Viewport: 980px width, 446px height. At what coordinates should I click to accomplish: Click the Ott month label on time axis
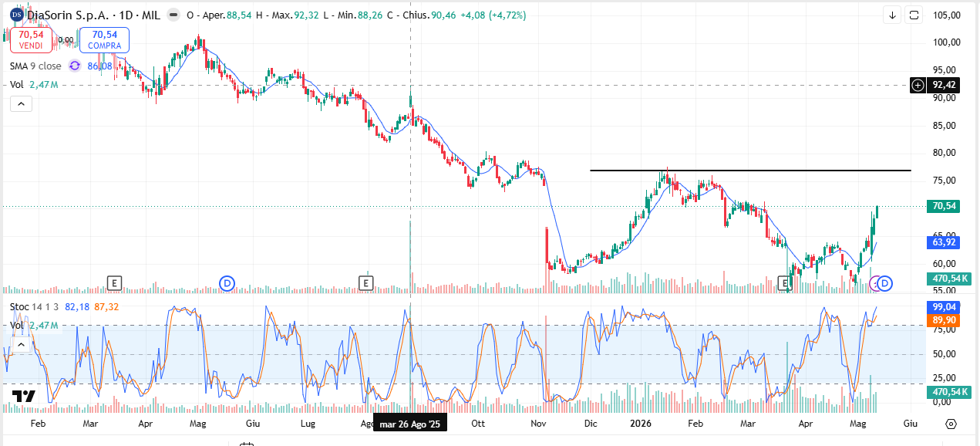click(478, 424)
